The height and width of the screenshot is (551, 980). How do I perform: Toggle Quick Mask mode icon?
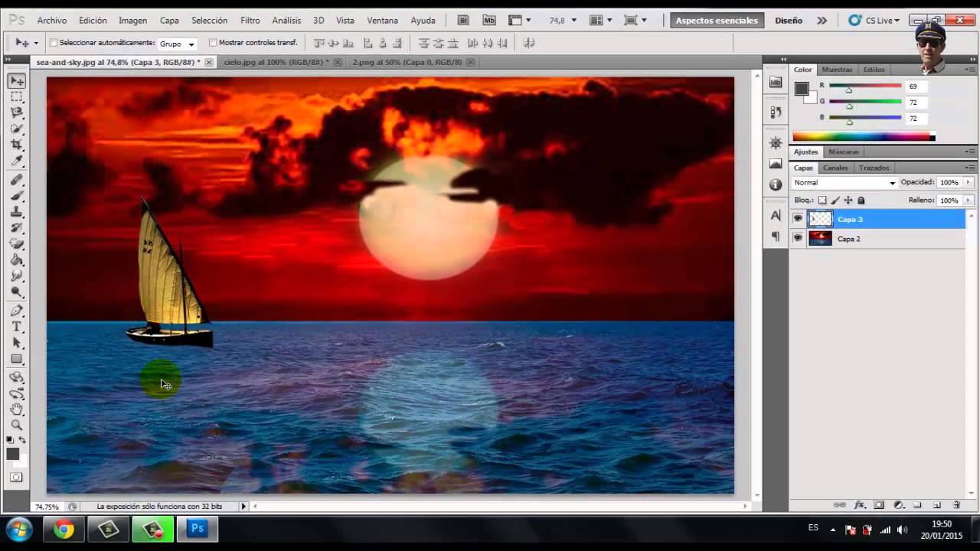(17, 478)
